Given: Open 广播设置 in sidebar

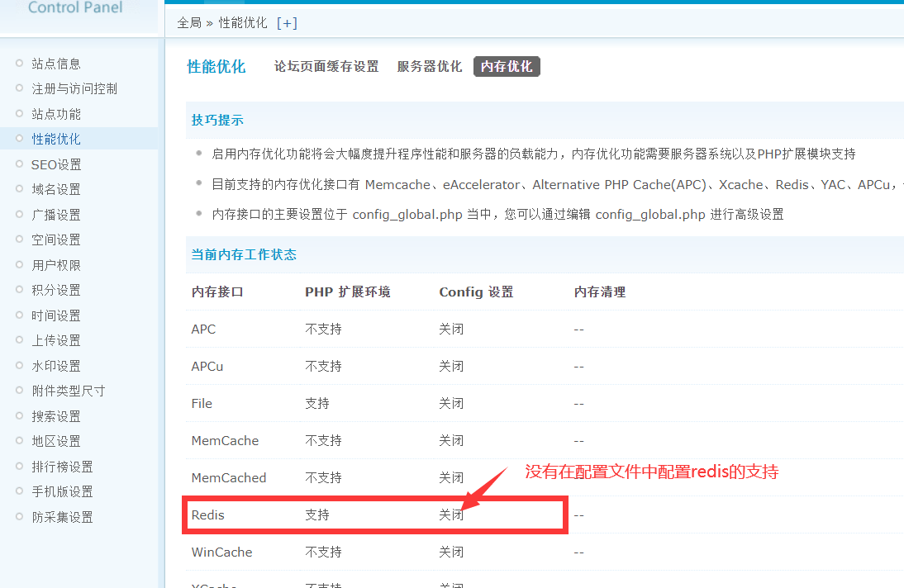Looking at the screenshot, I should tap(56, 215).
